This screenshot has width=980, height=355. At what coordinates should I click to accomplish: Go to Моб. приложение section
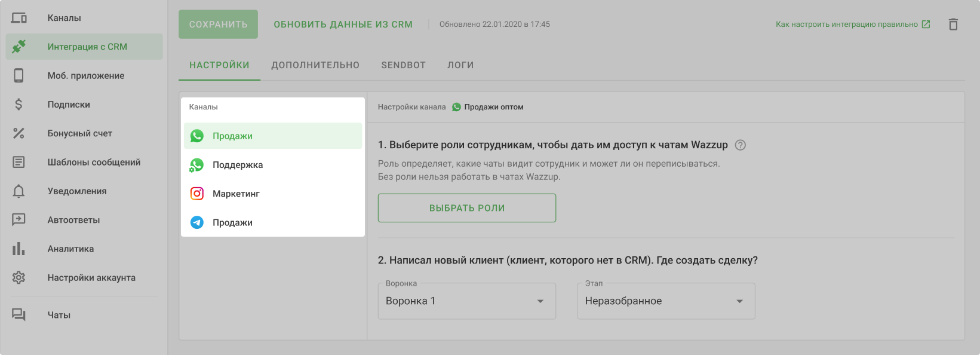click(84, 75)
